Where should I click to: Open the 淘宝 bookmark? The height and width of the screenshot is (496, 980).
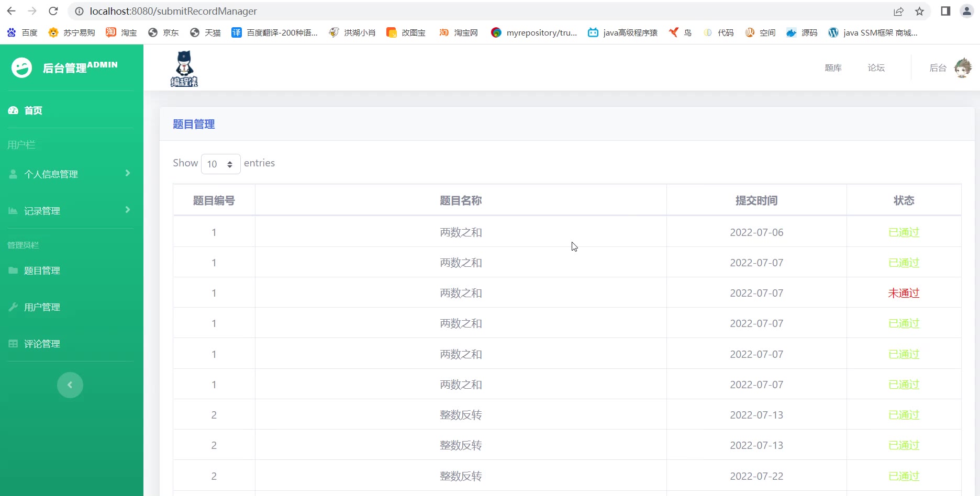[x=121, y=32]
